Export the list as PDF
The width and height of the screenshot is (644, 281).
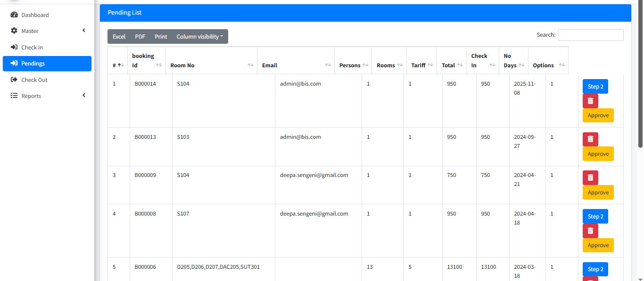140,37
